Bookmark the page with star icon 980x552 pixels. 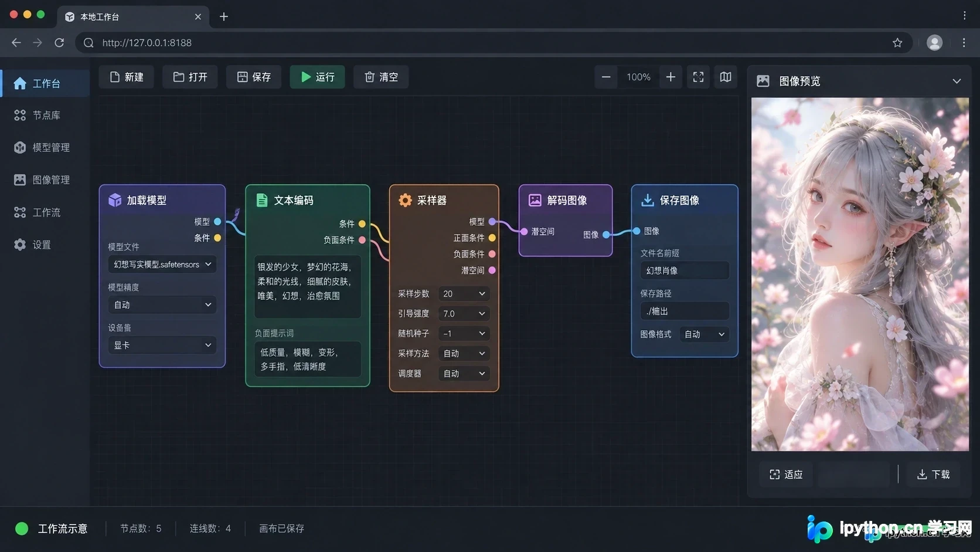click(897, 42)
